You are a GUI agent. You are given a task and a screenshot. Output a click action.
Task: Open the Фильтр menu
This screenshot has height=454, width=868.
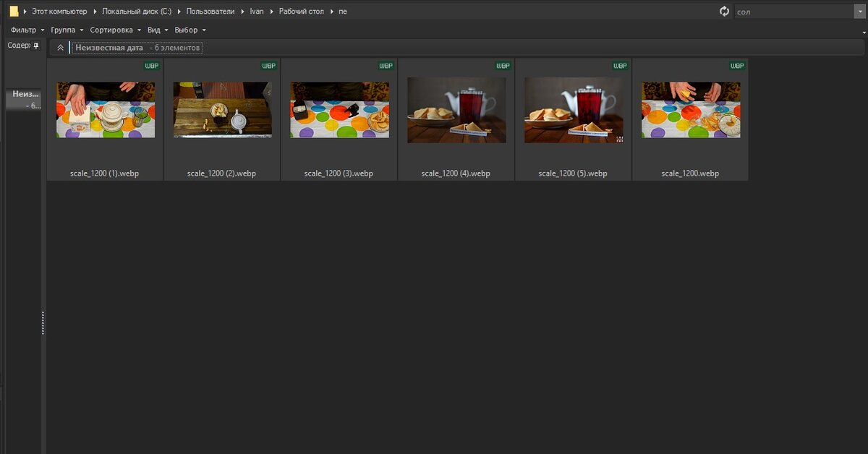(x=27, y=30)
